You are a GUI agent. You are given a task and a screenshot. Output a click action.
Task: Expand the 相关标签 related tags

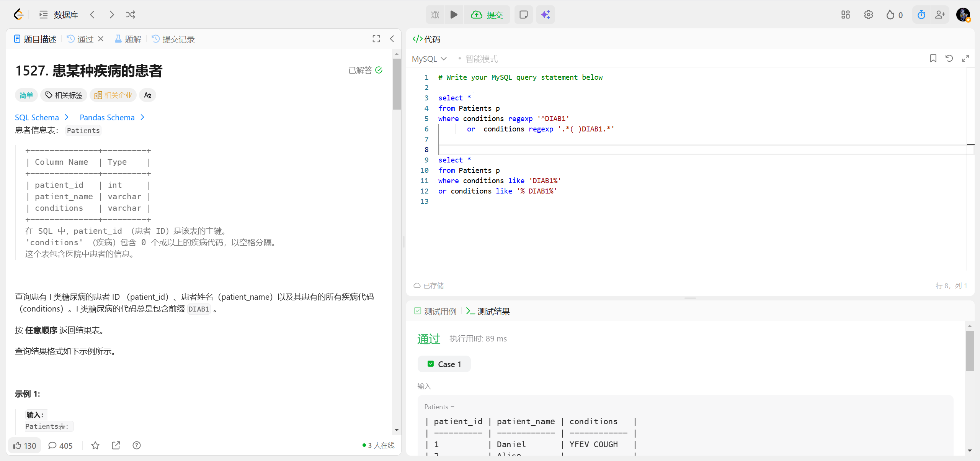(x=64, y=95)
